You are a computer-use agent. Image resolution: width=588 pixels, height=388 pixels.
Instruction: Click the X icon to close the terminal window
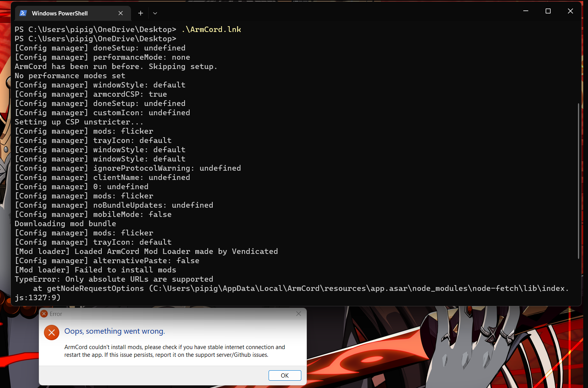click(570, 11)
